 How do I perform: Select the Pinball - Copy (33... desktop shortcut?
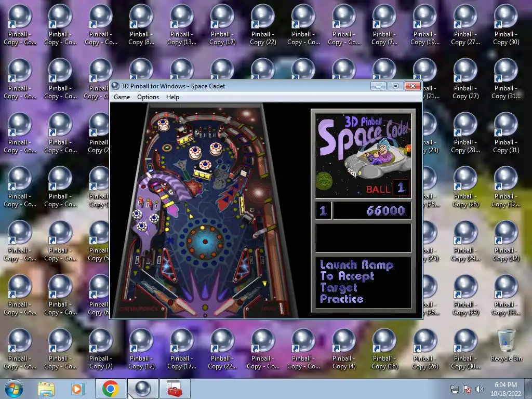tap(506, 295)
